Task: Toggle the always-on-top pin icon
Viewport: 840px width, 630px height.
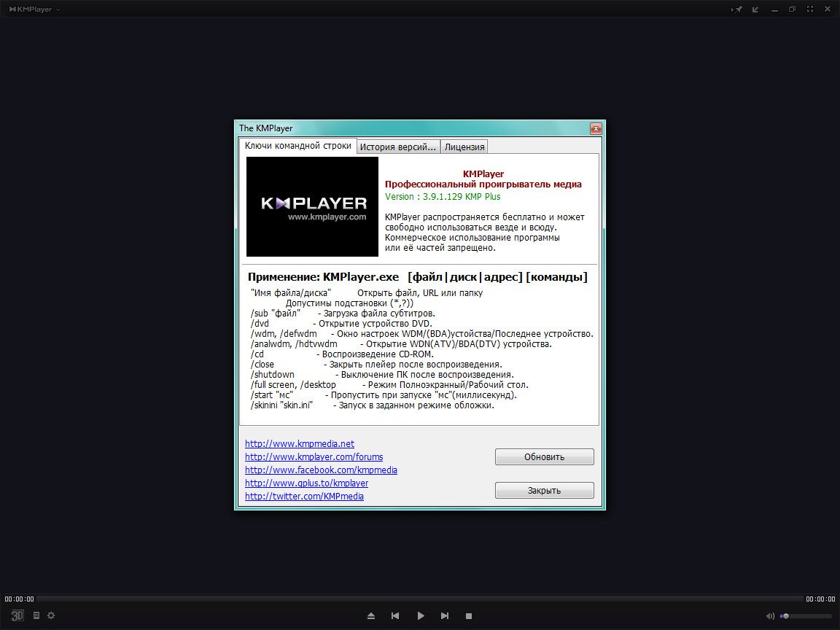Action: pyautogui.click(x=737, y=9)
